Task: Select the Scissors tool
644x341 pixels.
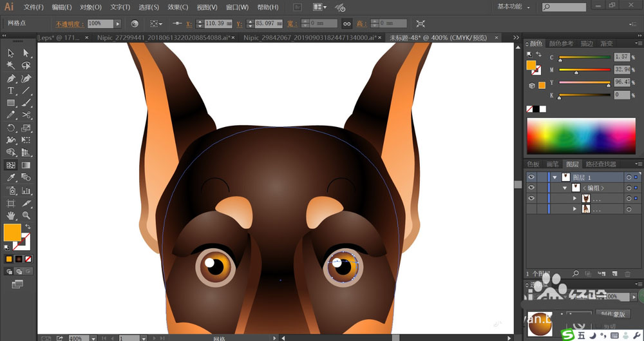Action: point(26,115)
